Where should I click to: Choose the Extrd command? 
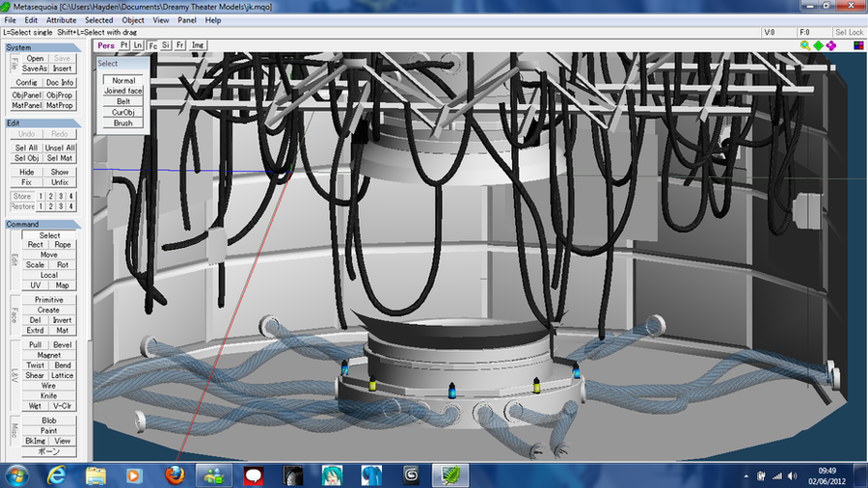pyautogui.click(x=35, y=330)
